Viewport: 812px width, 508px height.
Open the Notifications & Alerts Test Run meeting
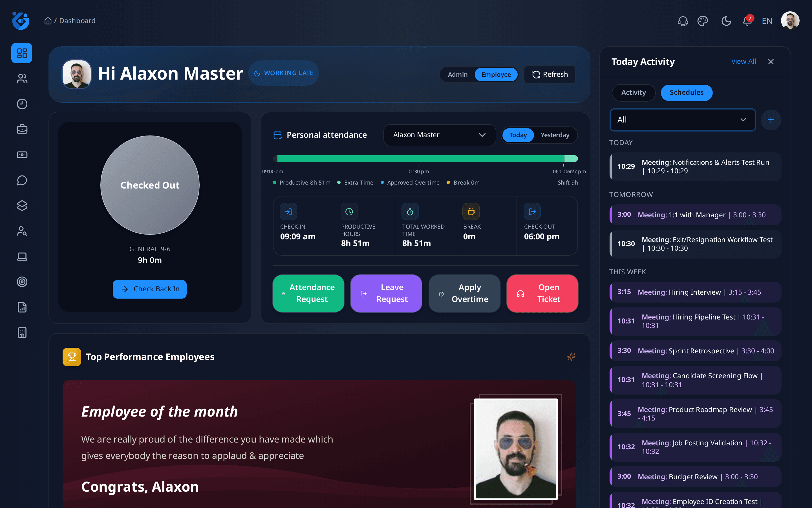(695, 167)
